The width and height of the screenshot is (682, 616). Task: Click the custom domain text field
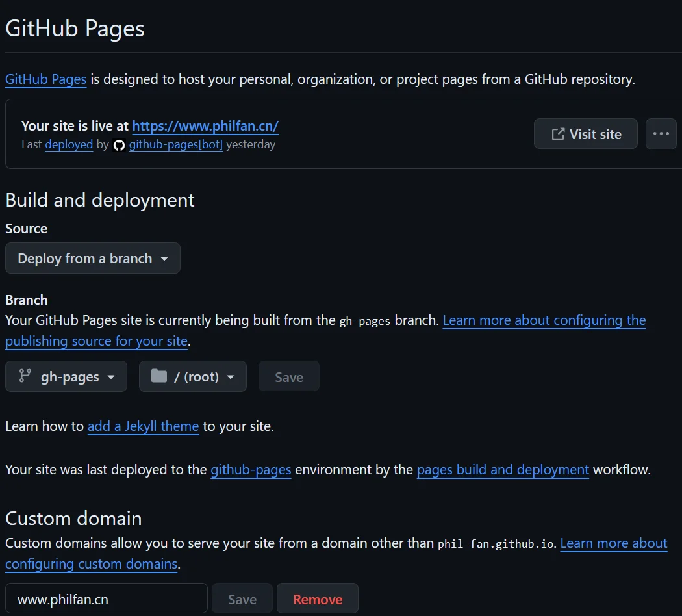pyautogui.click(x=107, y=599)
